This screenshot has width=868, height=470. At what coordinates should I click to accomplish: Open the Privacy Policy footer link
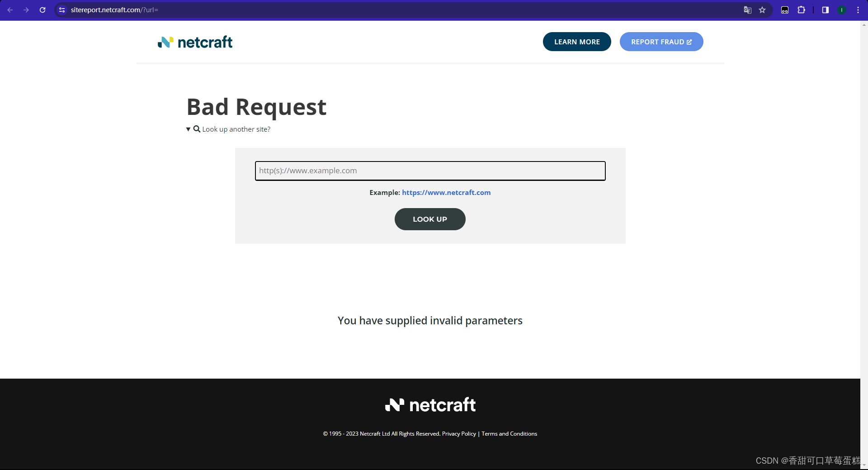click(459, 434)
